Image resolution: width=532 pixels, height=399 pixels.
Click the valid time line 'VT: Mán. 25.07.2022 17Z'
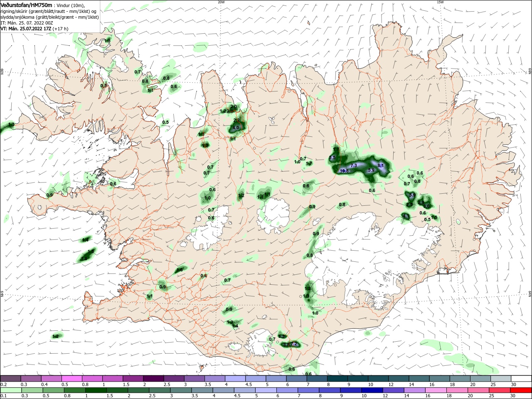26,29
